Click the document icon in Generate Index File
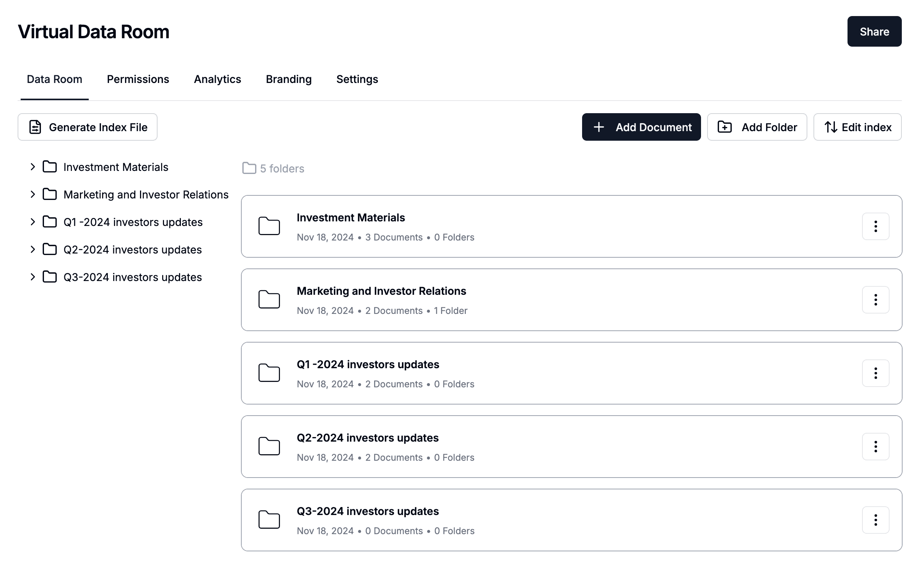This screenshot has width=924, height=572. click(x=35, y=127)
